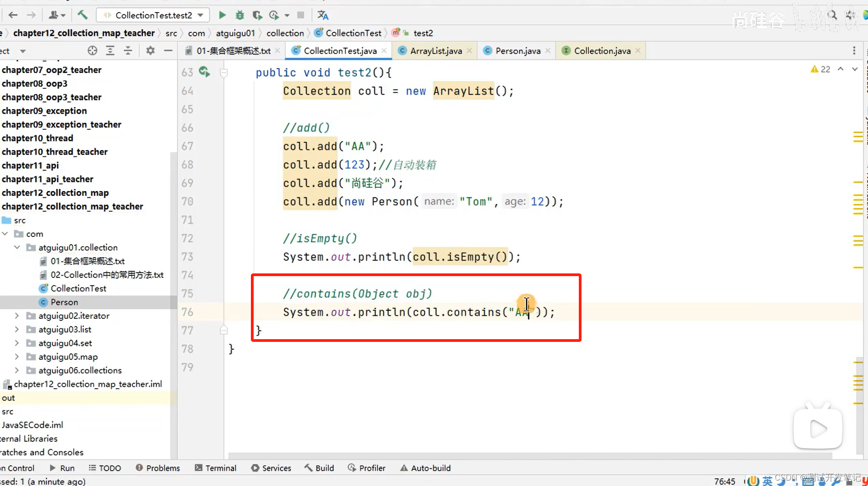Click the Stop square icon

click(300, 15)
